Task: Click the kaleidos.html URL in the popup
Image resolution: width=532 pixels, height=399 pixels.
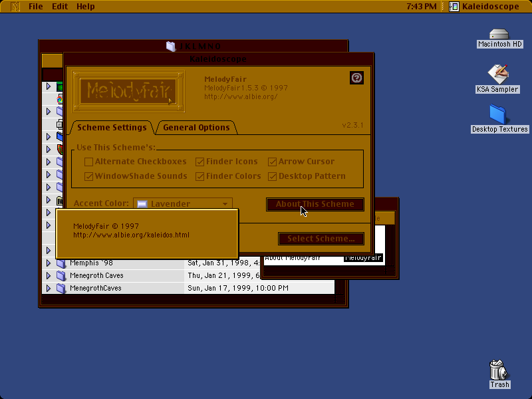Action: click(131, 235)
